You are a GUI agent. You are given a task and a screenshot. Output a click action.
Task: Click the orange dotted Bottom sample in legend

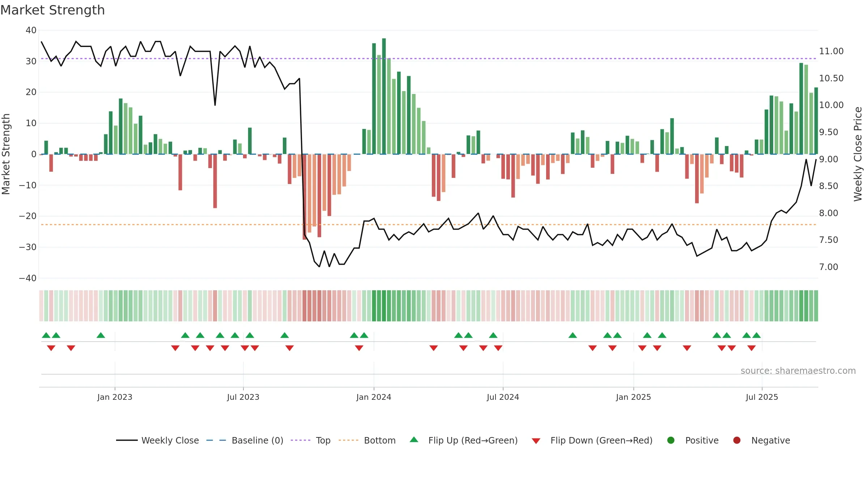pyautogui.click(x=349, y=440)
